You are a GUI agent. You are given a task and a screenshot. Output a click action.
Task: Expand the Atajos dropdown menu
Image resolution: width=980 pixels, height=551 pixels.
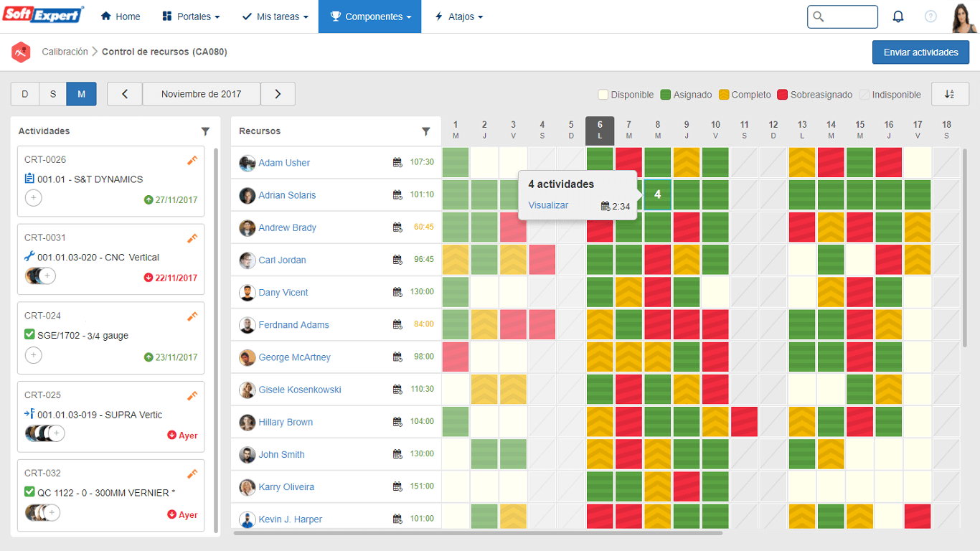point(459,17)
